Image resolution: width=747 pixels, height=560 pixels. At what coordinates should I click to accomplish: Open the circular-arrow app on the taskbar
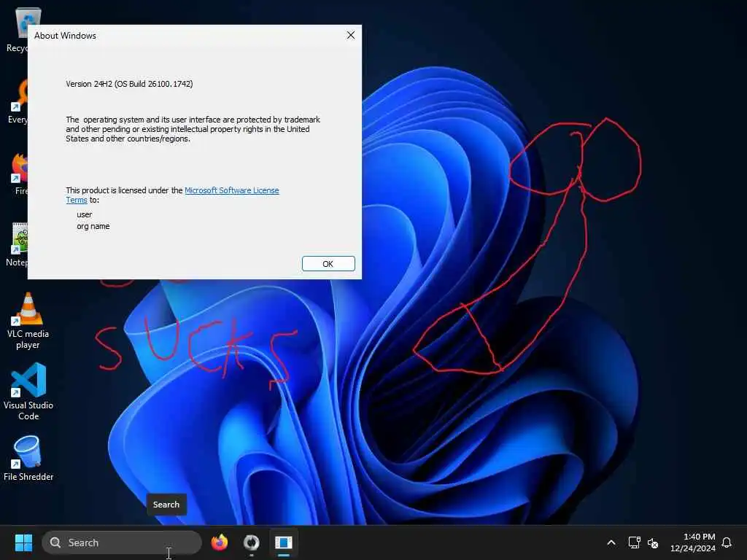(252, 542)
